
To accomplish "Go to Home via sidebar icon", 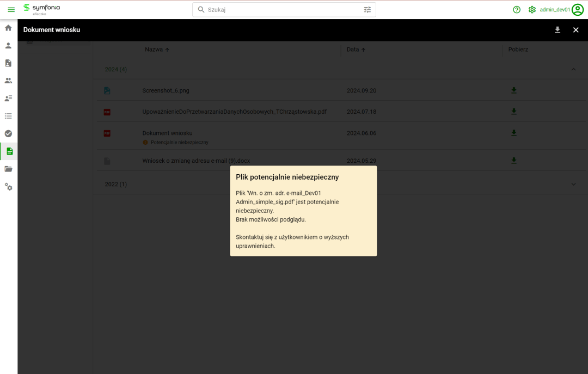I will click(8, 28).
